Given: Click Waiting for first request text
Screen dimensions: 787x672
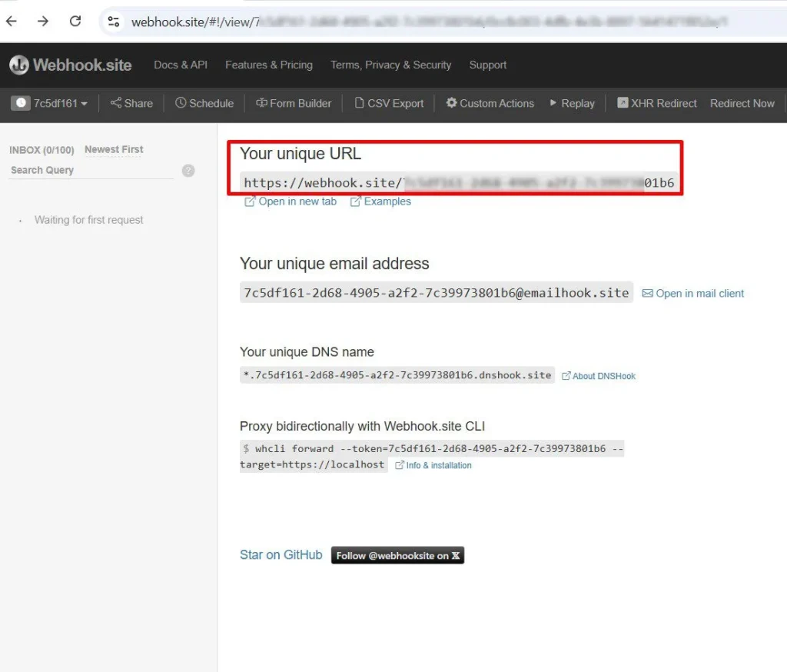Looking at the screenshot, I should coord(89,220).
